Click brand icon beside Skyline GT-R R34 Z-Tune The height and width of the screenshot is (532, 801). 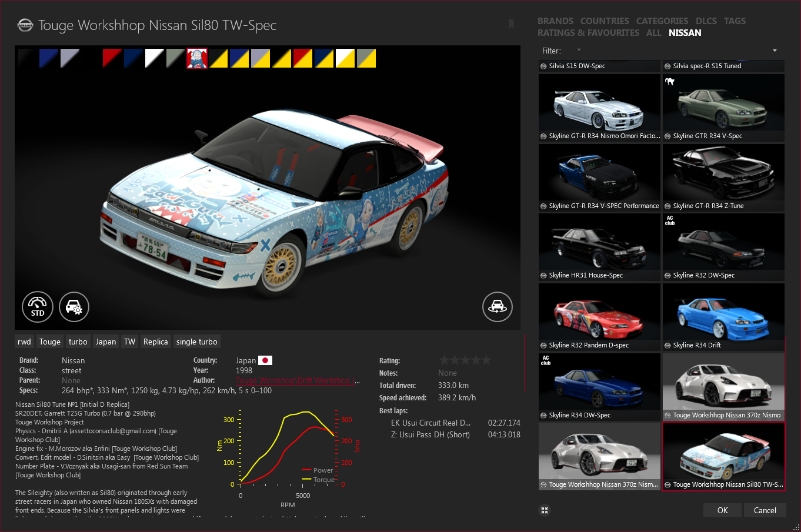[667, 206]
